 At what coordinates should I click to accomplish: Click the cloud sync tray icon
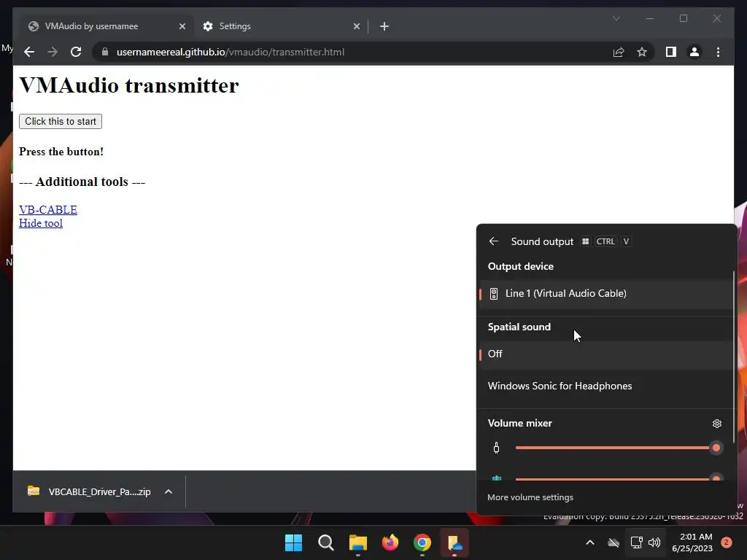(x=614, y=542)
